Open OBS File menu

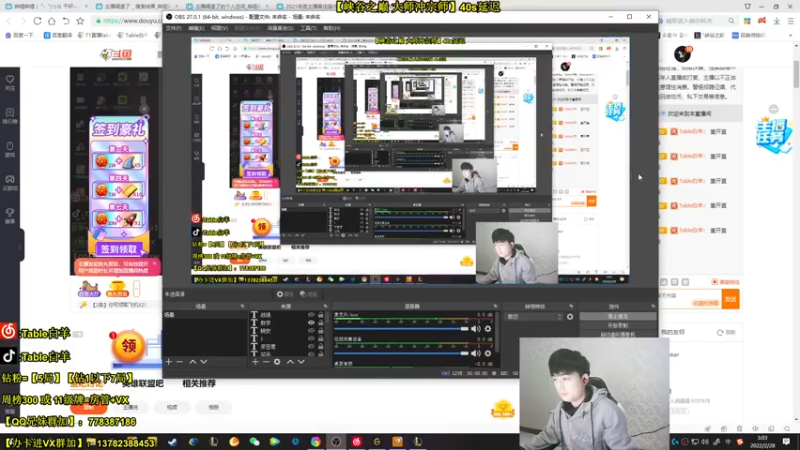point(173,28)
